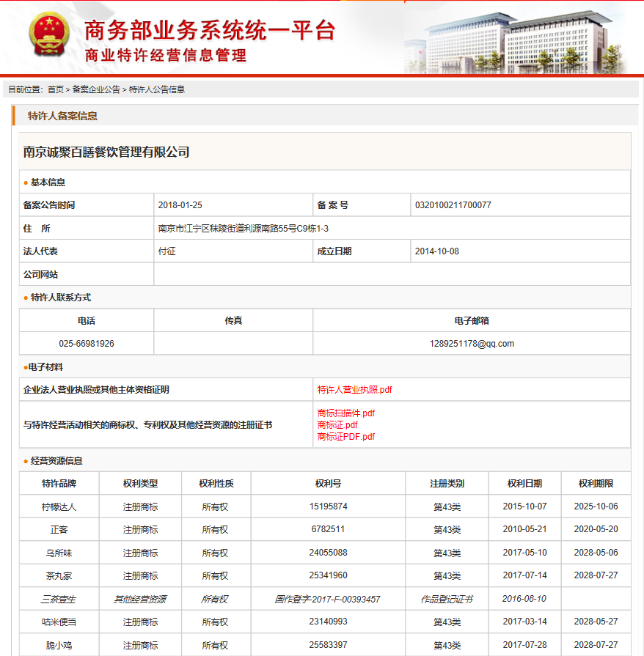Click the 权利号 column header

[328, 484]
